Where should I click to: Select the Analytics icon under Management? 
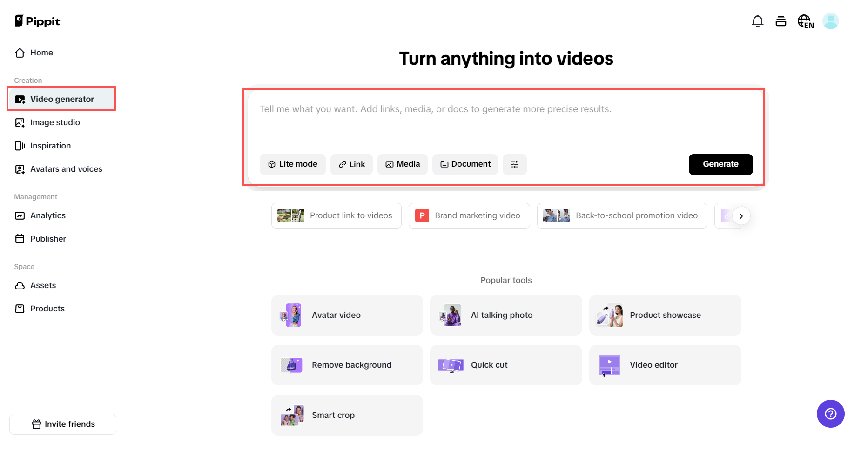pyautogui.click(x=20, y=215)
